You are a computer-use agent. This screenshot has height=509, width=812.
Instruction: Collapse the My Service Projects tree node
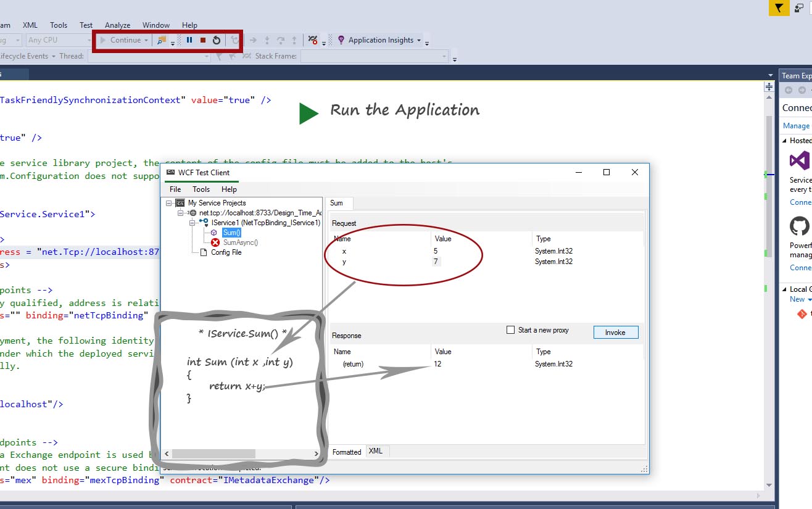click(168, 203)
